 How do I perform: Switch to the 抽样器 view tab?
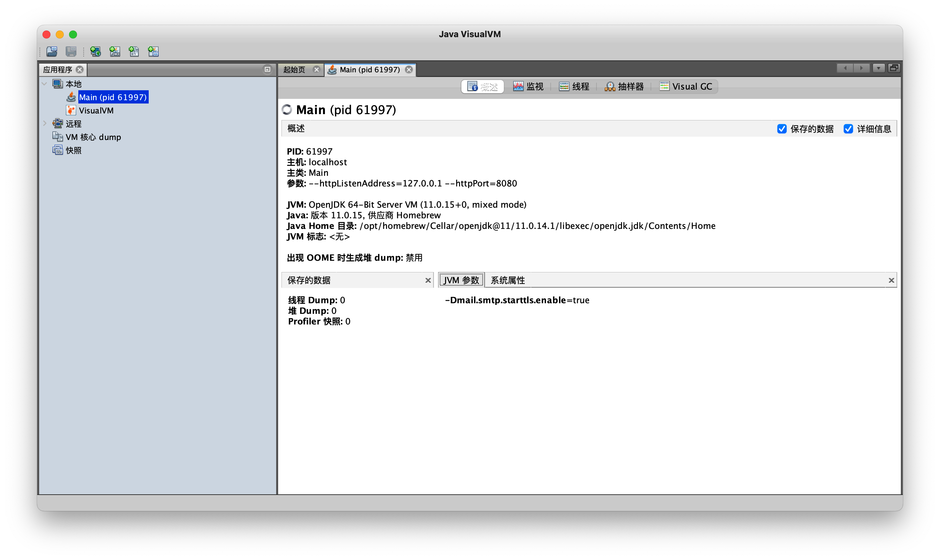point(624,86)
